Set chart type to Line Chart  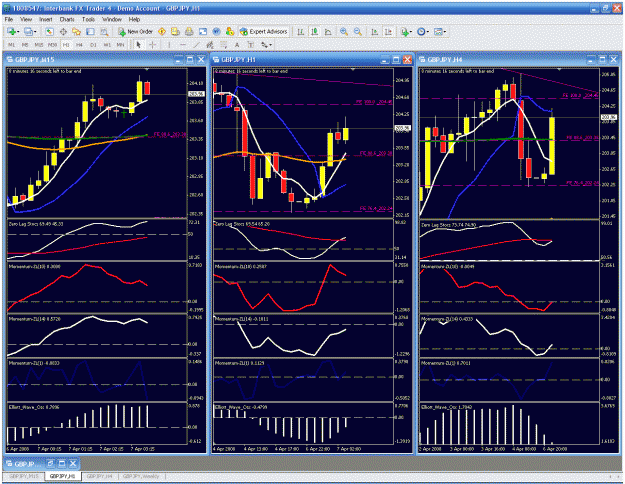pos(328,31)
